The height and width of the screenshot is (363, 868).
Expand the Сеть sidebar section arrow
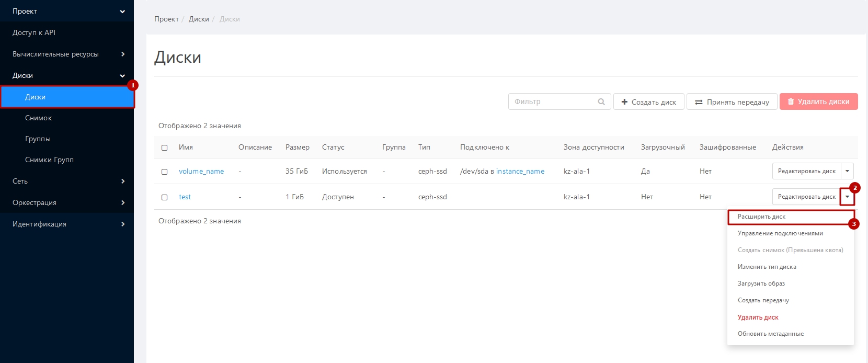pyautogui.click(x=123, y=181)
